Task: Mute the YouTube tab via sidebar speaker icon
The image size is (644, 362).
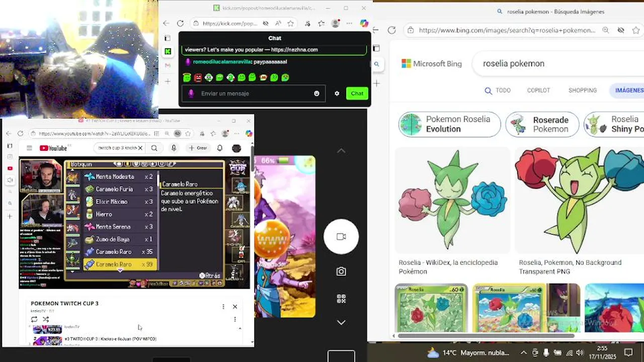Action: click(x=10, y=180)
